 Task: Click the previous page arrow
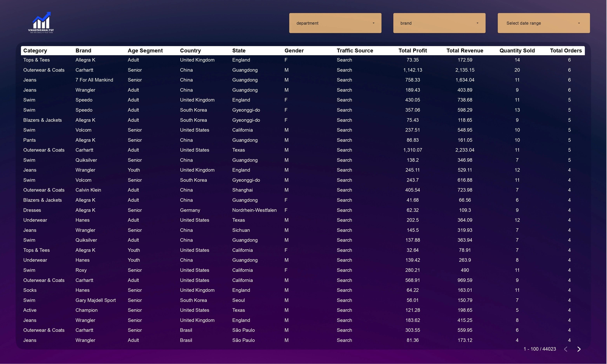(x=566, y=349)
